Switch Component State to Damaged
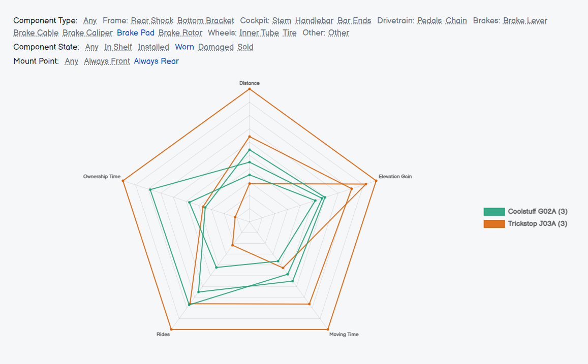This screenshot has width=588, height=364. point(215,47)
